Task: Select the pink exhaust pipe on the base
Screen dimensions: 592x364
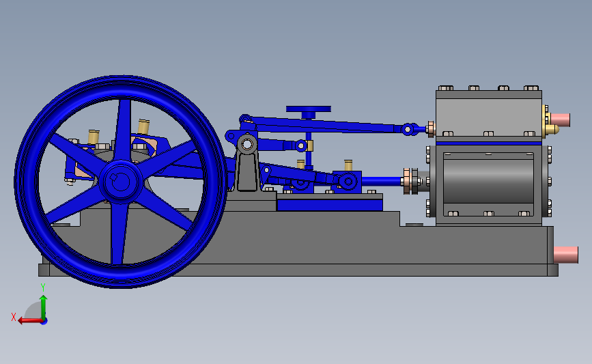Action: point(566,255)
